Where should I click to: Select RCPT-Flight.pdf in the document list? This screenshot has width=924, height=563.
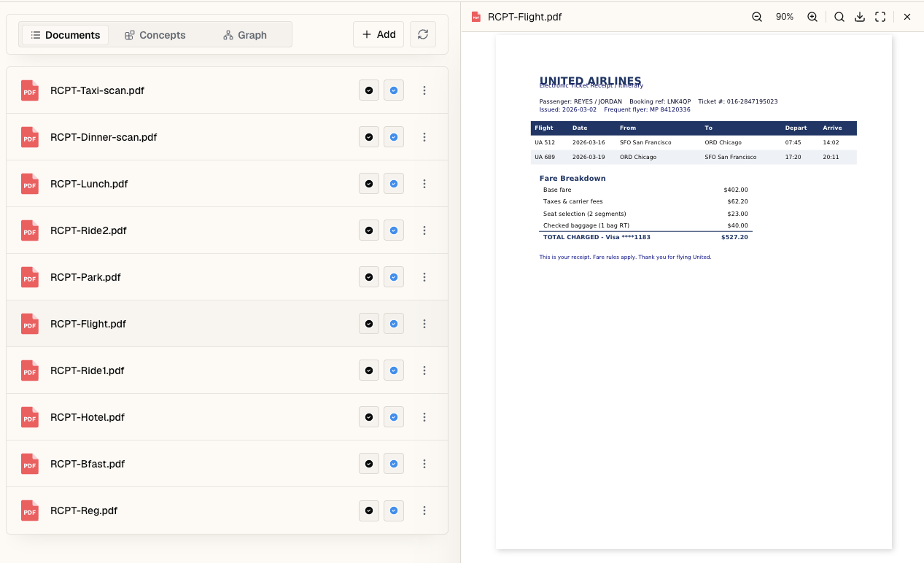point(227,324)
